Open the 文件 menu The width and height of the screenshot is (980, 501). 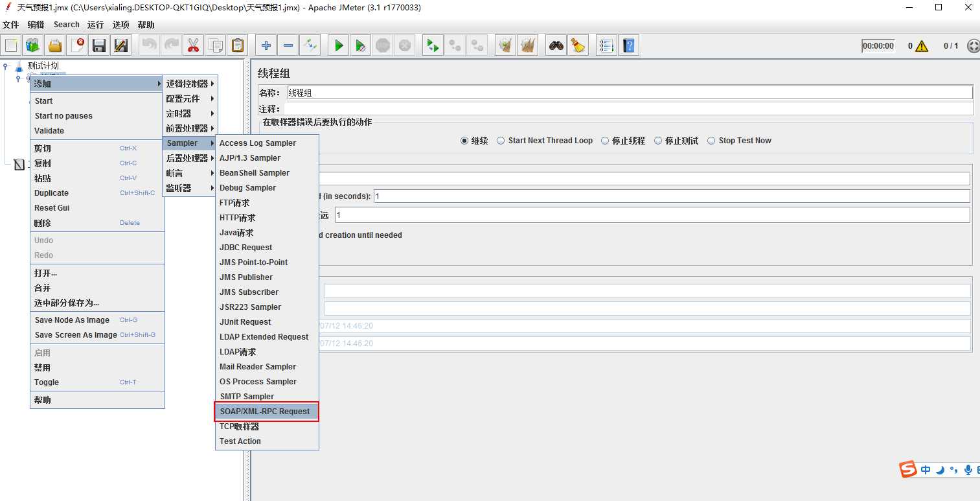(11, 25)
